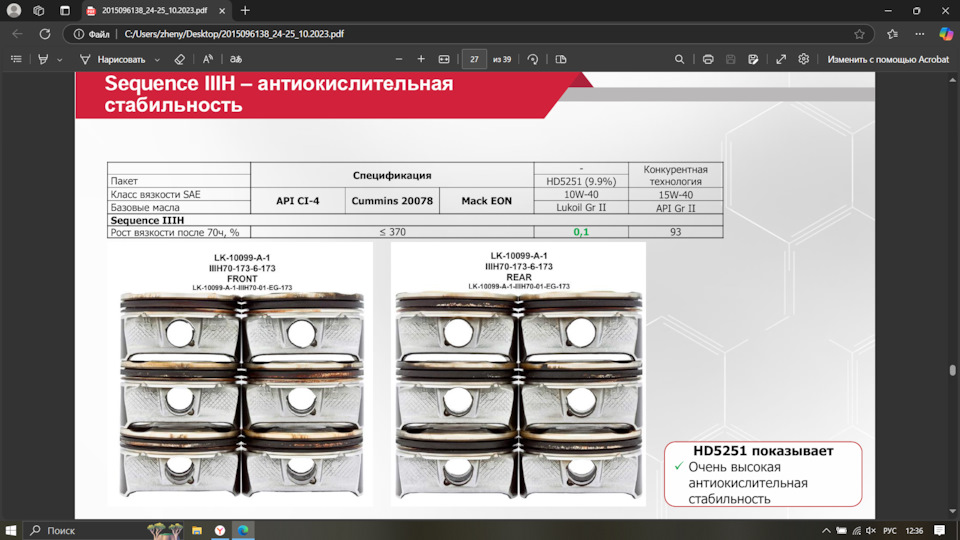Expand the Нарисовать pen options arrow
Image resolution: width=960 pixels, height=540 pixels.
(x=157, y=60)
